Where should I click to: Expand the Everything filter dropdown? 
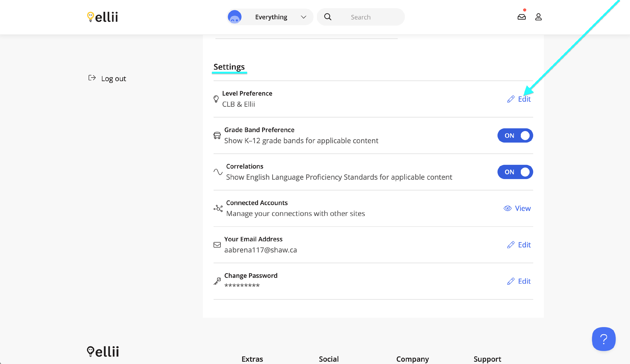(271, 17)
